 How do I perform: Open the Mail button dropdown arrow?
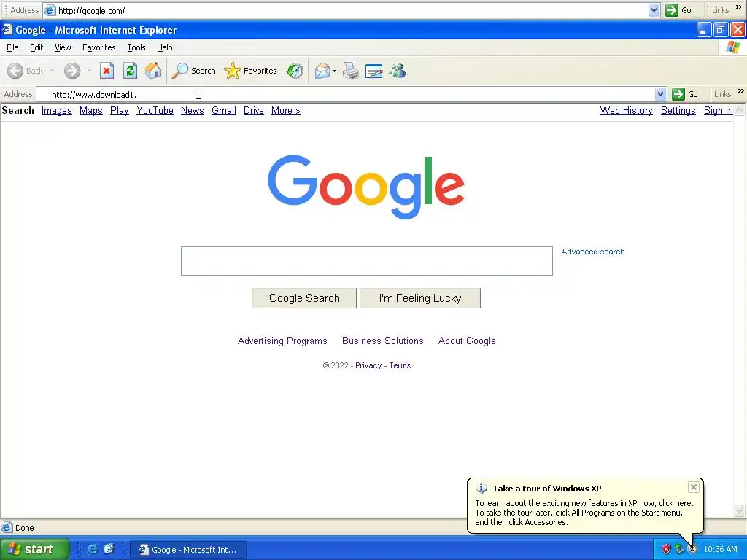click(x=334, y=71)
